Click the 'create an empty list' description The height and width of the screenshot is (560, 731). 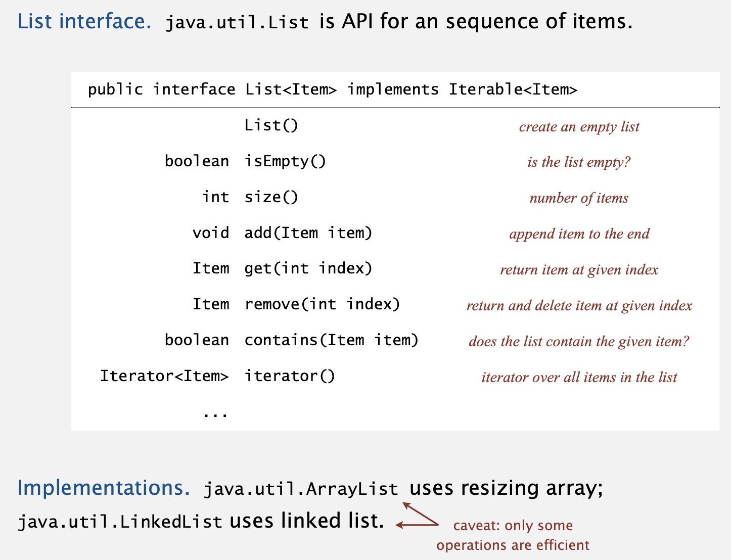click(x=579, y=126)
